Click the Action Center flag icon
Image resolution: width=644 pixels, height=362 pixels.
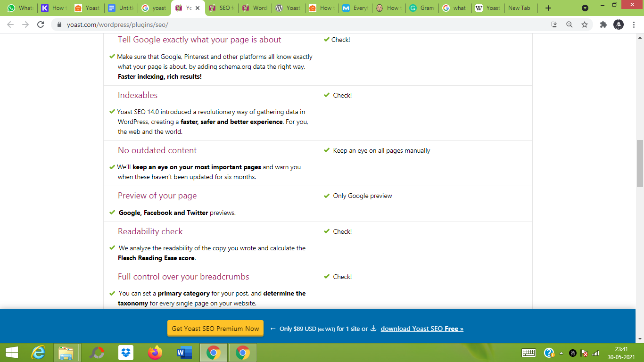584,353
